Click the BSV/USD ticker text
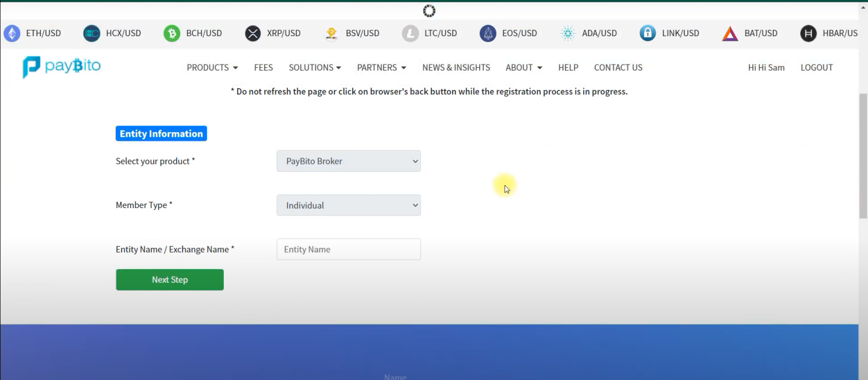Image resolution: width=868 pixels, height=380 pixels. pyautogui.click(x=362, y=33)
